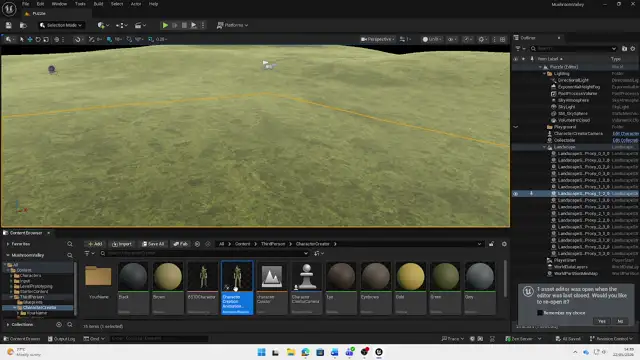
Task: Click Yes to reopen the asset editor
Action: pos(602,321)
